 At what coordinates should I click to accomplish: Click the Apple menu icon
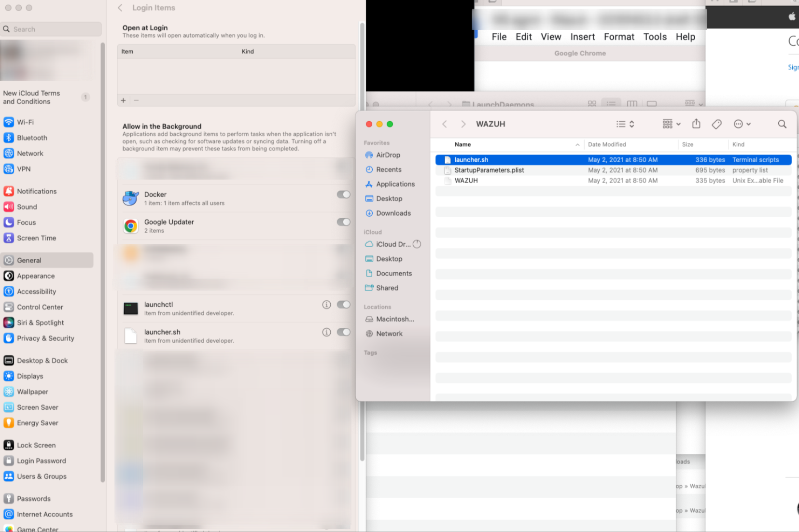pyautogui.click(x=791, y=16)
